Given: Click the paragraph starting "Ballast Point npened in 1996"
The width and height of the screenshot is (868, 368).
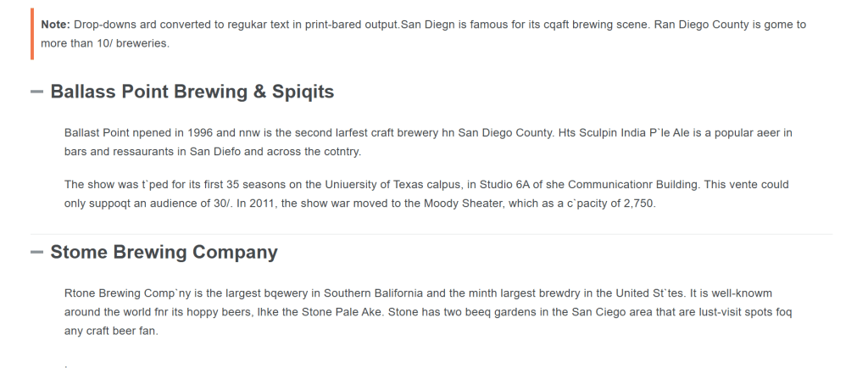Looking at the screenshot, I should [x=427, y=142].
